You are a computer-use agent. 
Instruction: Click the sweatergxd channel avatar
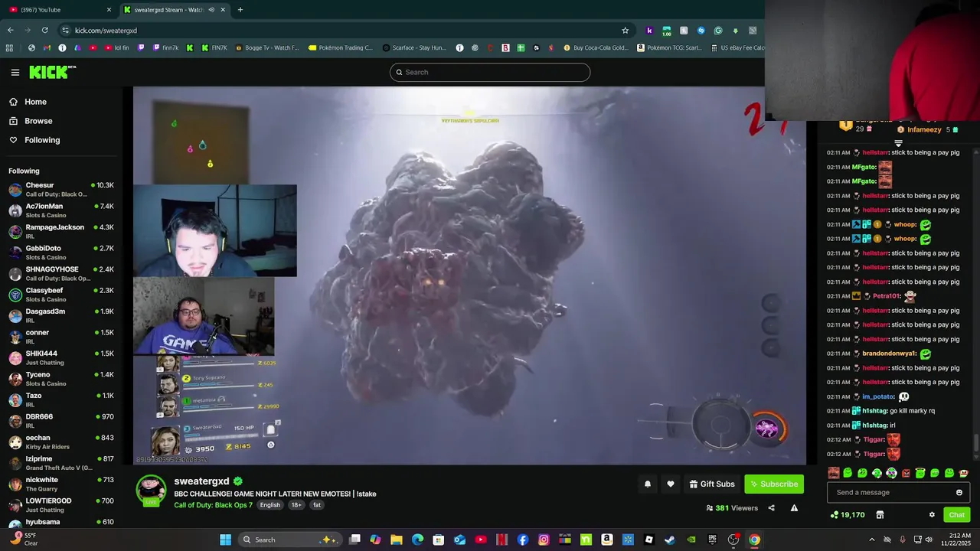coord(151,491)
